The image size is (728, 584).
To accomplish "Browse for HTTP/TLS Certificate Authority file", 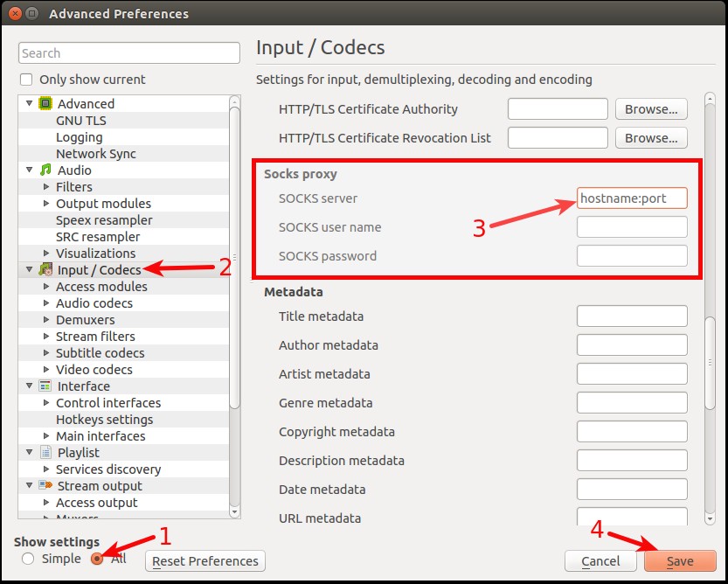I will 651,109.
